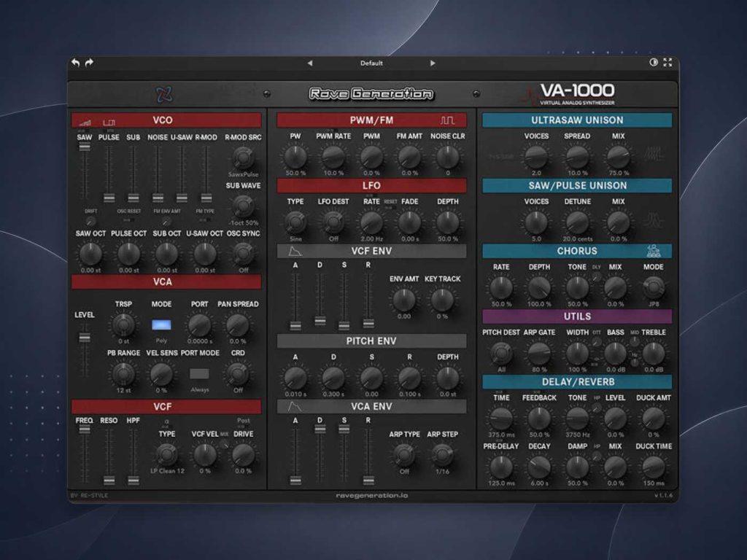747x560 pixels.
Task: Click the blue knot logo icon
Action: click(x=165, y=94)
